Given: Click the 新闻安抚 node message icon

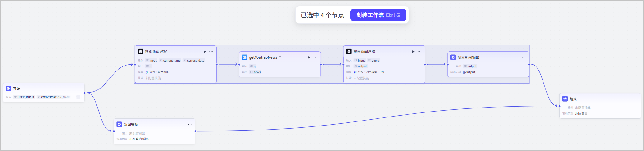Looking at the screenshot, I should [x=119, y=124].
